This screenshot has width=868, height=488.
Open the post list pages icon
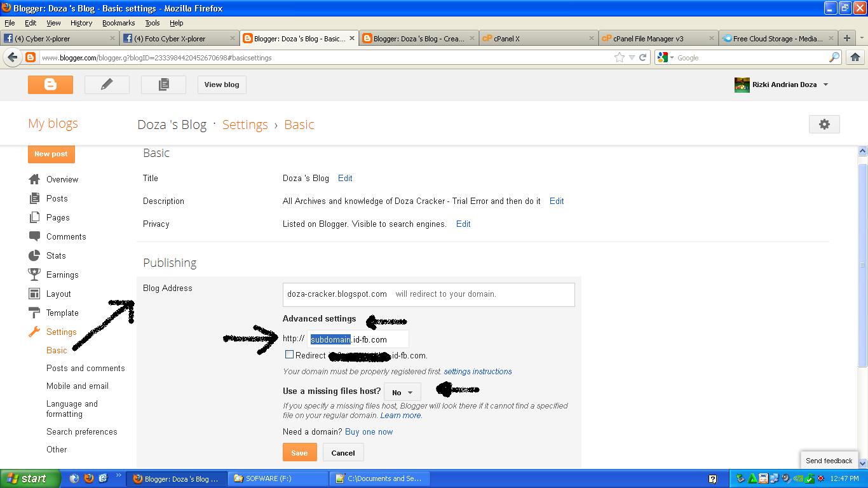[x=163, y=85]
